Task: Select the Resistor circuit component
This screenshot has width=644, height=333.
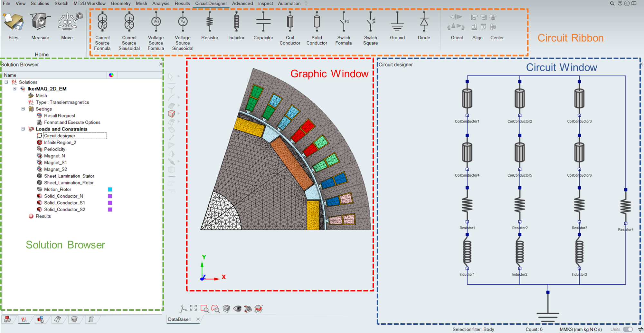Action: tap(209, 26)
